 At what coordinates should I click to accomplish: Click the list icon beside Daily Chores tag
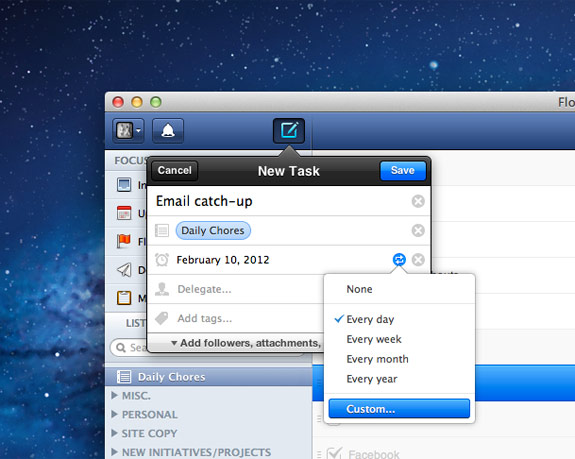(162, 230)
